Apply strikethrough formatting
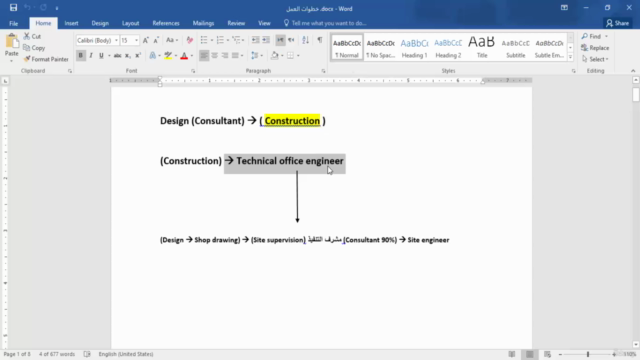 (117, 56)
